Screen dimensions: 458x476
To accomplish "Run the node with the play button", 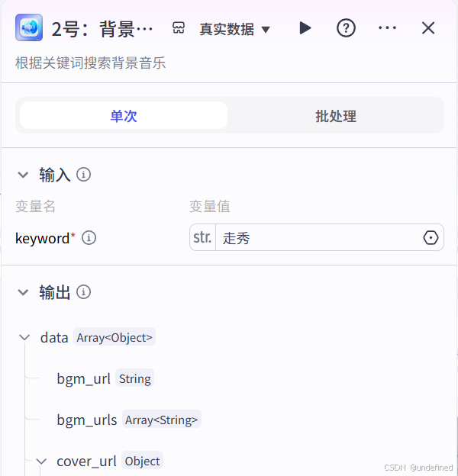I will (305, 28).
